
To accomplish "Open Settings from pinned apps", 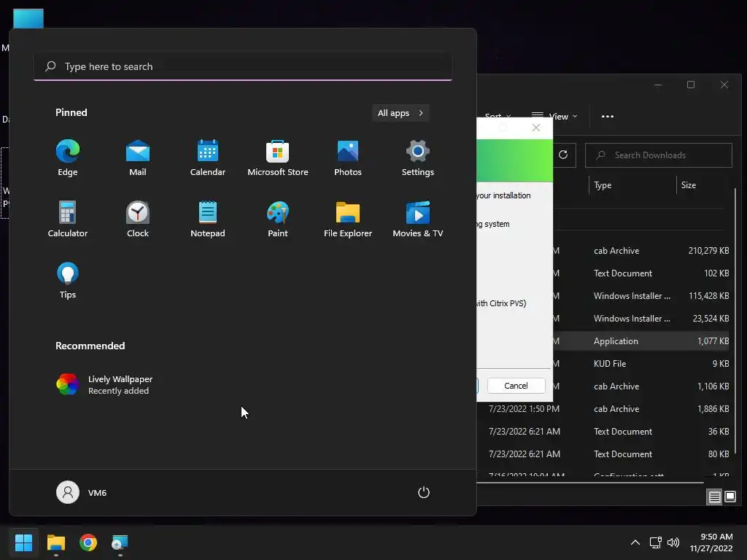I will [x=418, y=158].
